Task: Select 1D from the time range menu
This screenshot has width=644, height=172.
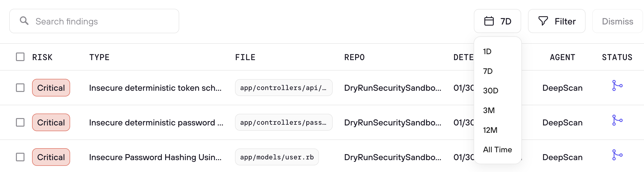Action: pyautogui.click(x=487, y=52)
